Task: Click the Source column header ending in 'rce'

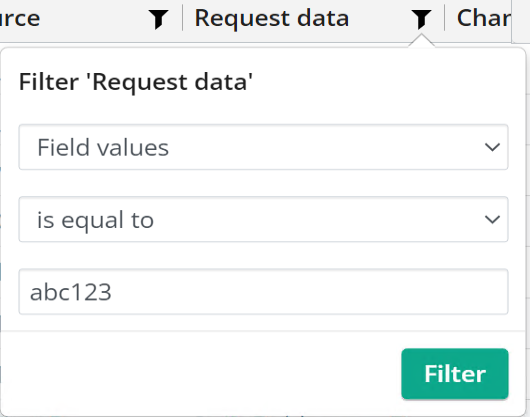Action: (20, 18)
